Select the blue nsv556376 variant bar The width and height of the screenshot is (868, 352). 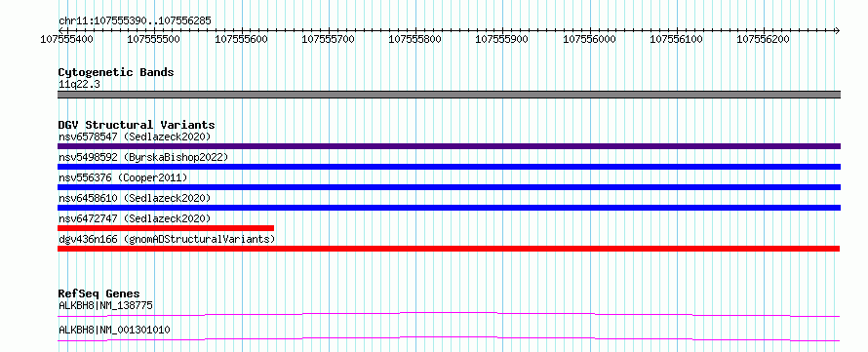(x=449, y=187)
